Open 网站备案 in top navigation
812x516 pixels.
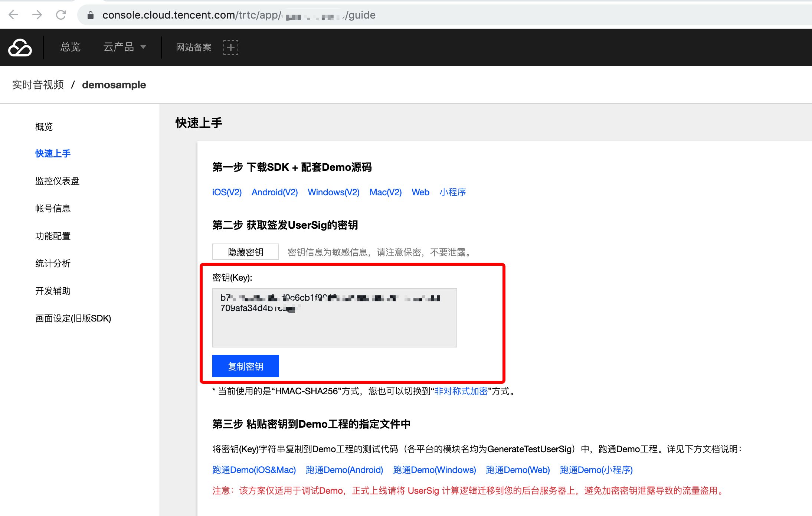click(193, 47)
